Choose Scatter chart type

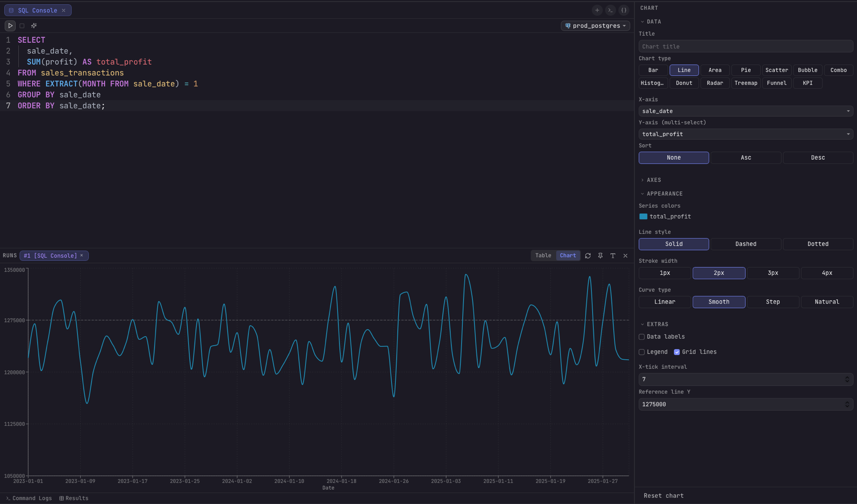coord(776,70)
